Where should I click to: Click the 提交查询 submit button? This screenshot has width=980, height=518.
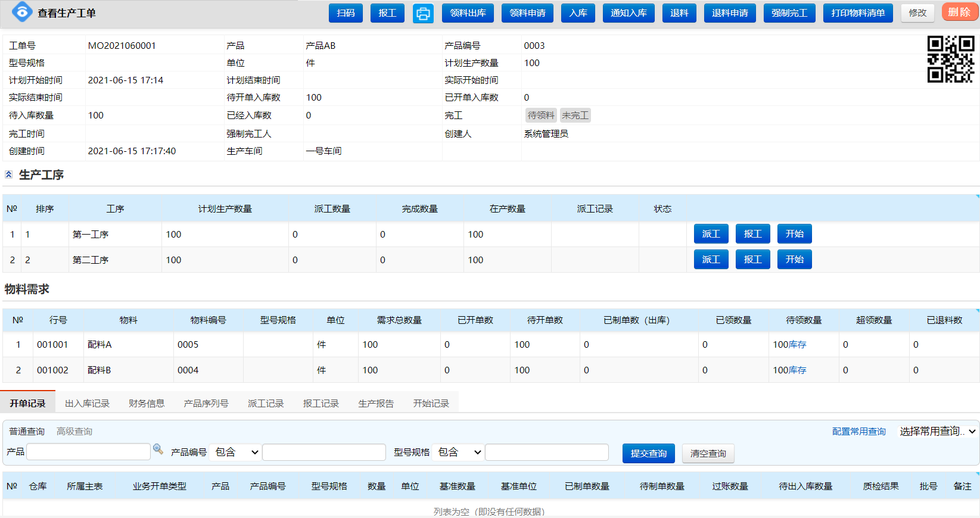[x=649, y=454]
